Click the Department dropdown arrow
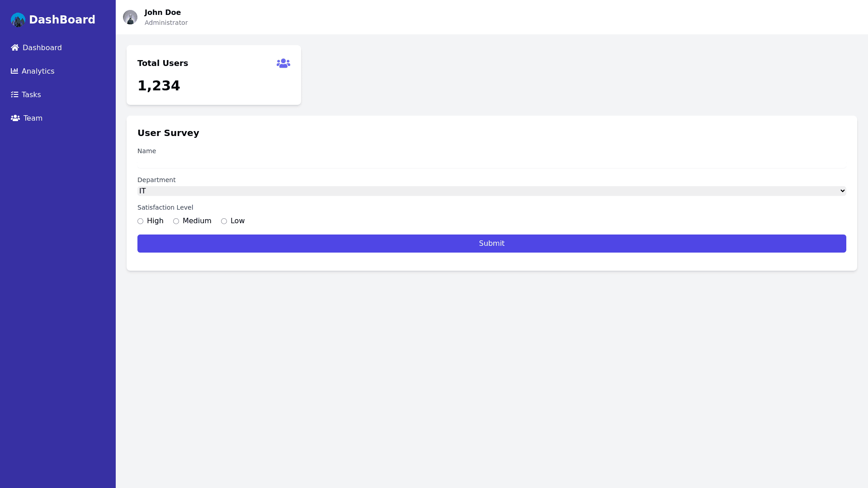The image size is (868, 488). click(842, 191)
